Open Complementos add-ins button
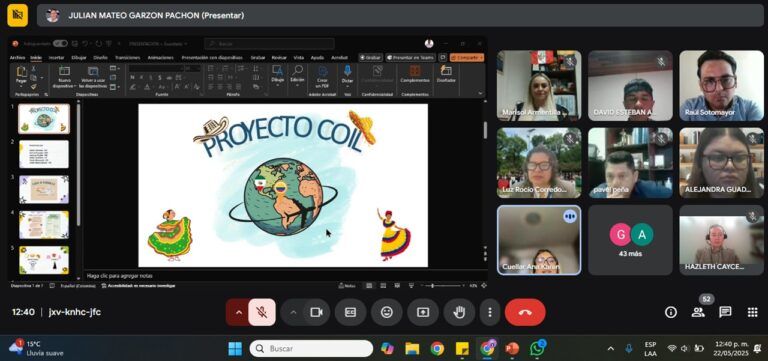768x361 pixels. tap(415, 74)
